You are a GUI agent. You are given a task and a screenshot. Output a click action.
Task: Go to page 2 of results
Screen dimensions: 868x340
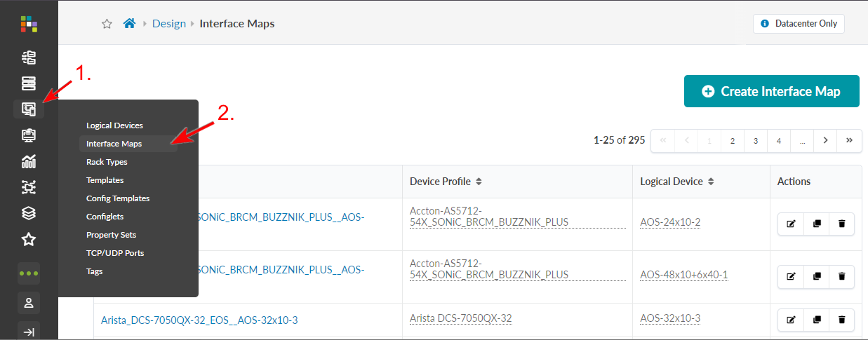pos(732,140)
